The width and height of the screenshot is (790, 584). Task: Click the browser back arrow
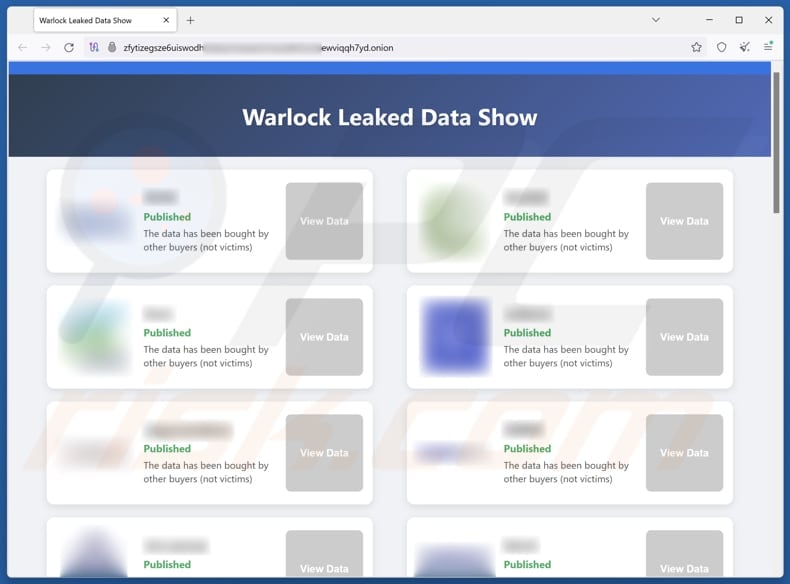click(23, 47)
